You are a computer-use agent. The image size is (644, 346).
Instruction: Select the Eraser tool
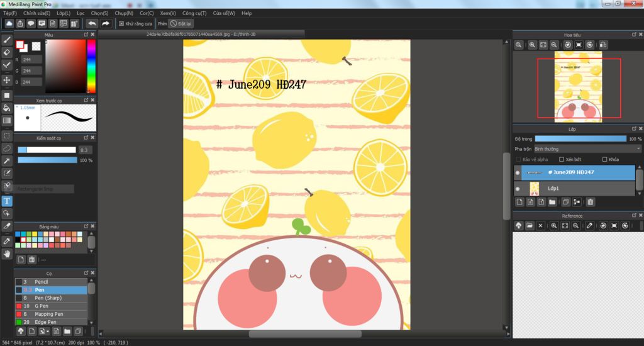point(6,52)
